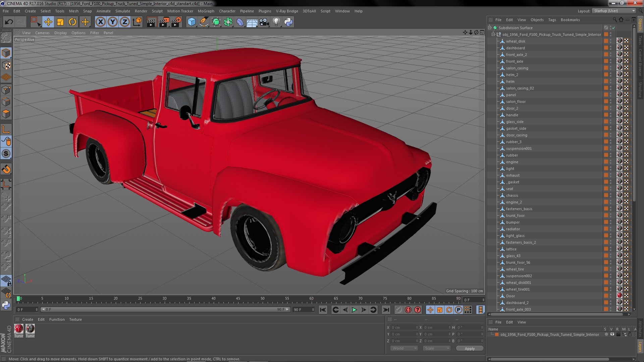Open the V-Ray Bridge menu

287,11
